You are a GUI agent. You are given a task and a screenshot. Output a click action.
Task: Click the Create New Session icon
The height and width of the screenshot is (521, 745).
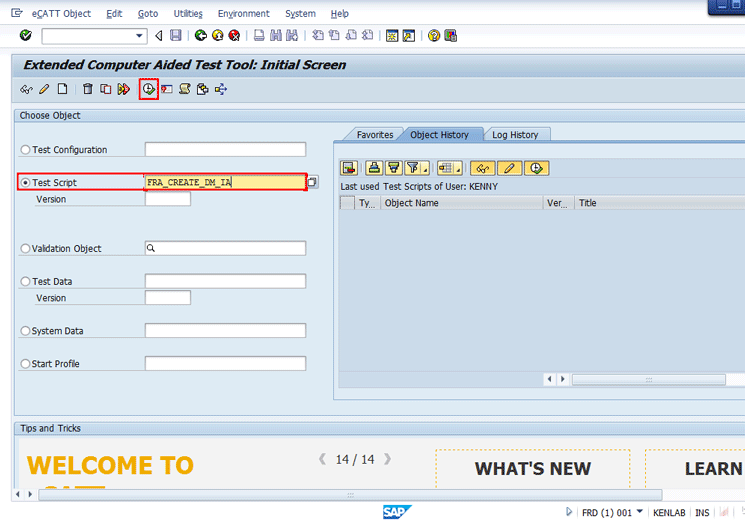click(x=392, y=36)
